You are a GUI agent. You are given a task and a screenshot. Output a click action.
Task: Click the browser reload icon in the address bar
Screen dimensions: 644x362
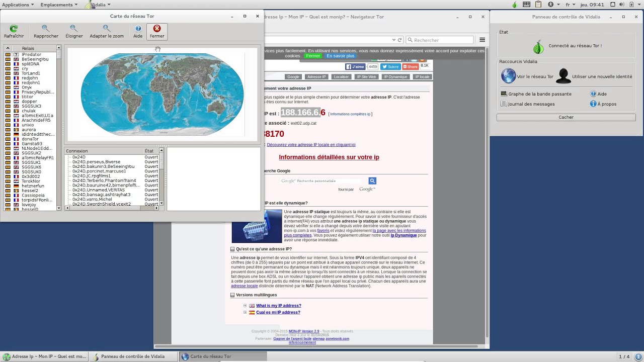(400, 40)
